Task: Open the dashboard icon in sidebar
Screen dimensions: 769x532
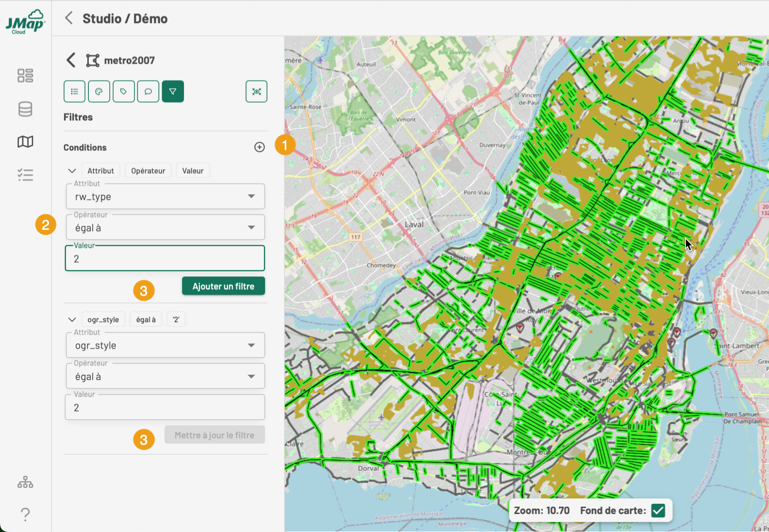Action: tap(25, 76)
